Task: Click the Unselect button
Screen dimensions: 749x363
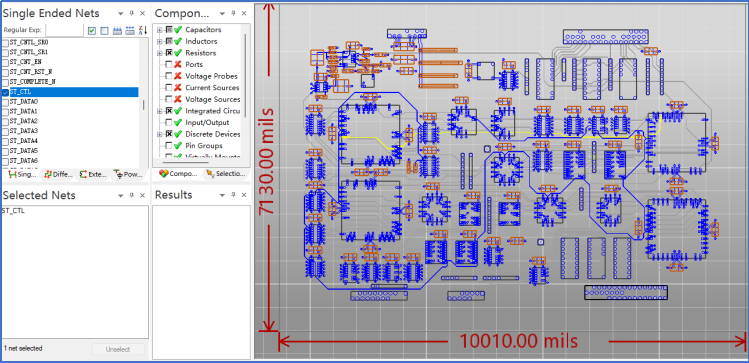Action: click(118, 349)
